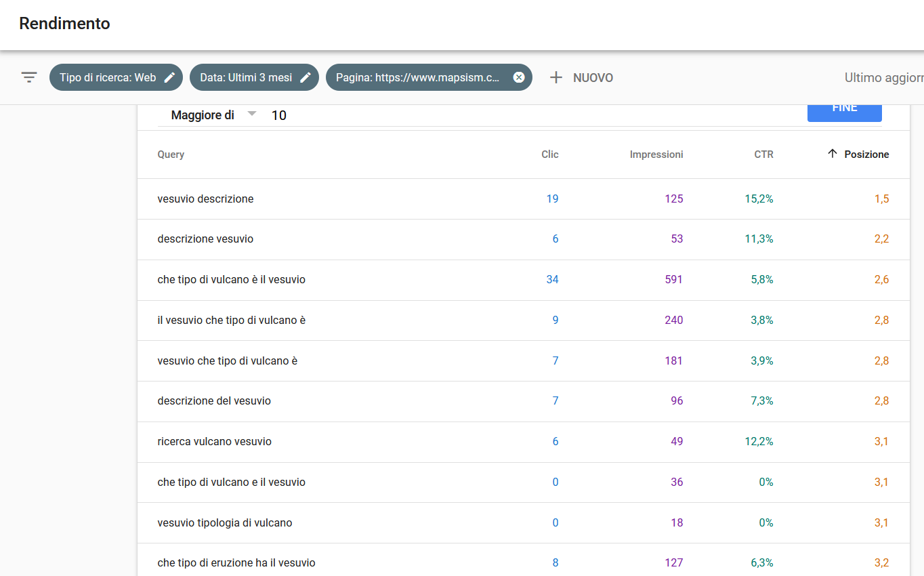Click CTR value 3,9%
The image size is (924, 576).
click(762, 361)
